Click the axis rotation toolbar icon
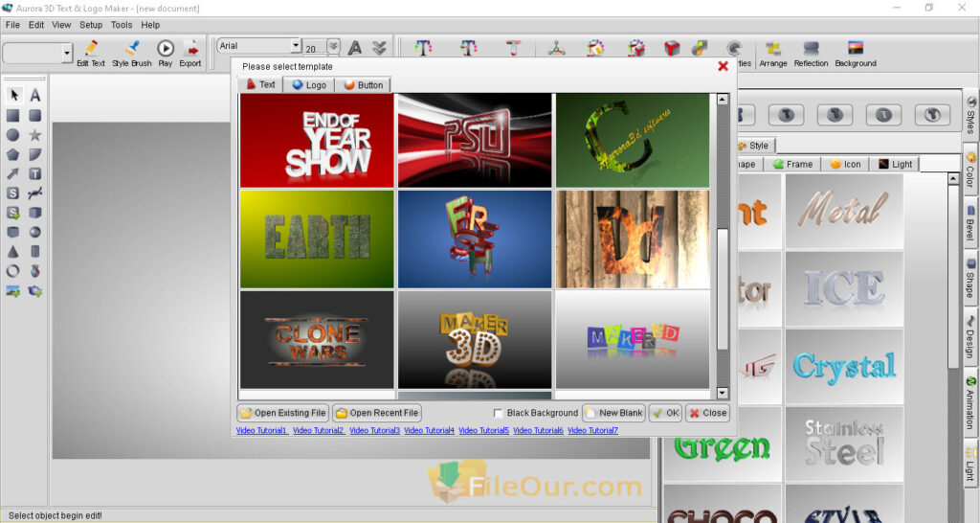The width and height of the screenshot is (980, 523). click(556, 48)
